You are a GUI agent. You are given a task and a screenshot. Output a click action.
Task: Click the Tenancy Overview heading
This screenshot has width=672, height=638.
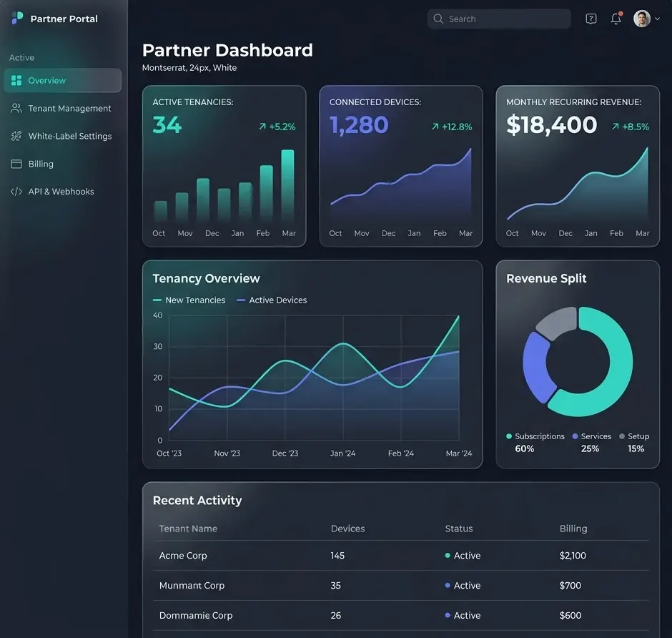206,278
